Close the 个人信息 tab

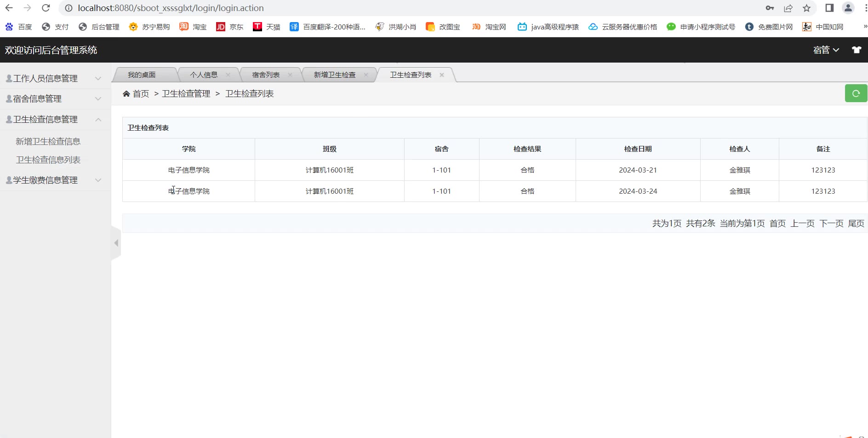click(228, 75)
